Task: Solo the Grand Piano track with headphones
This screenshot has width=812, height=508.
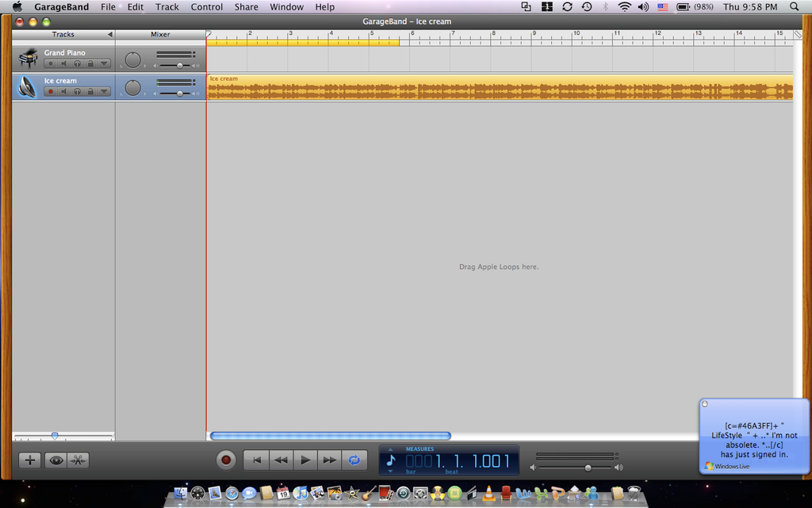Action: coord(77,63)
